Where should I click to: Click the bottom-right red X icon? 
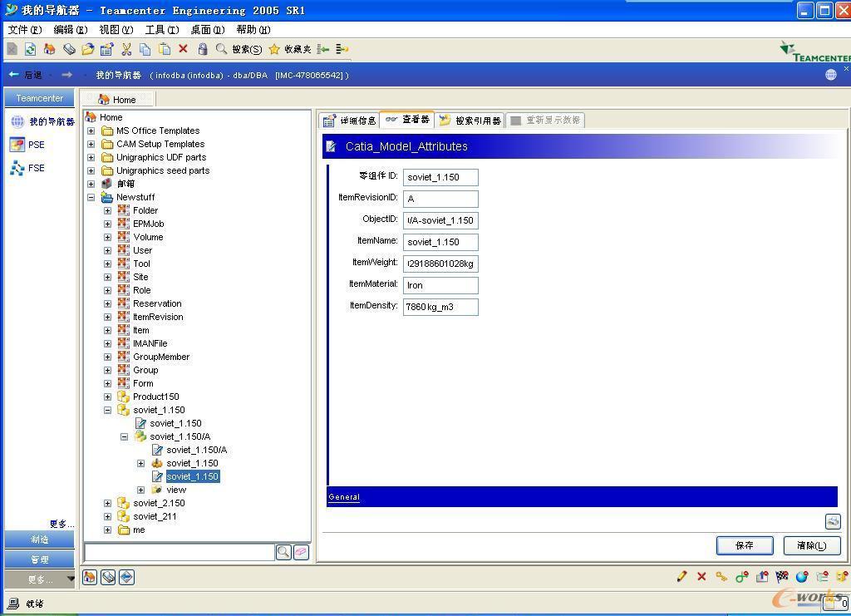pos(701,576)
